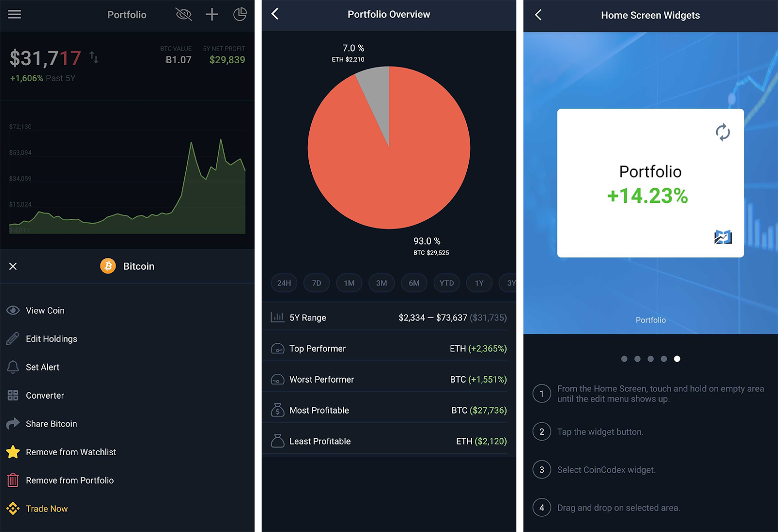Follow the Trade Now link
The width and height of the screenshot is (778, 532).
coord(47,509)
